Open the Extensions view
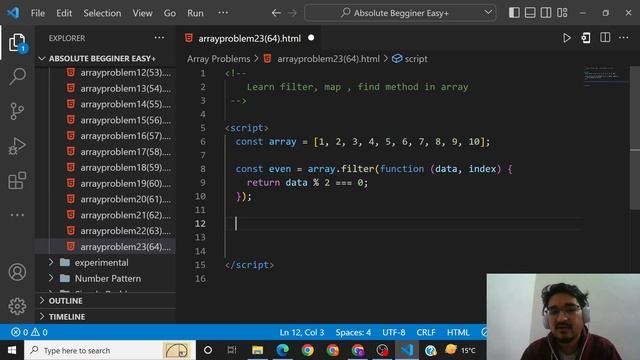 pyautogui.click(x=17, y=180)
